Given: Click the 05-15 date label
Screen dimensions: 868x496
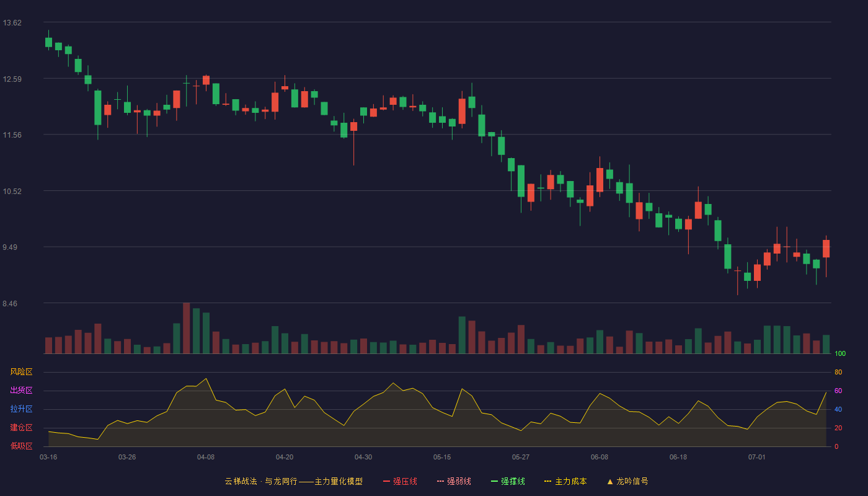Looking at the screenshot, I should point(442,457).
